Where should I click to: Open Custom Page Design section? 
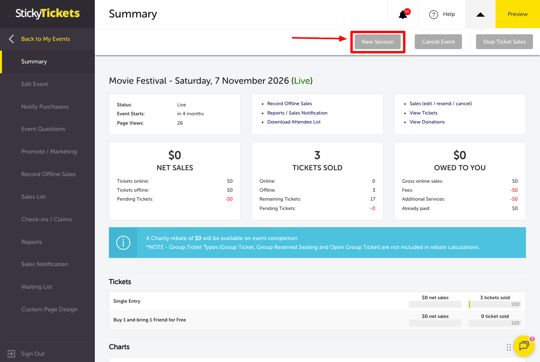[x=49, y=309]
